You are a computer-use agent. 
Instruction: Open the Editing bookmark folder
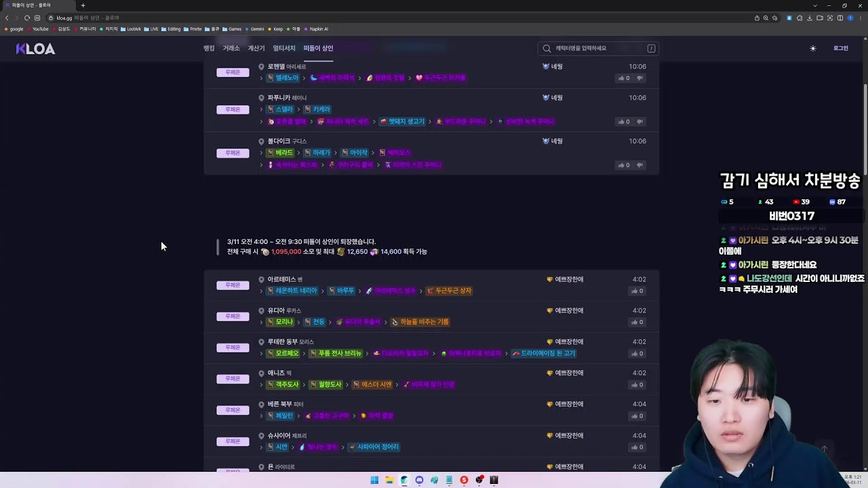171,29
